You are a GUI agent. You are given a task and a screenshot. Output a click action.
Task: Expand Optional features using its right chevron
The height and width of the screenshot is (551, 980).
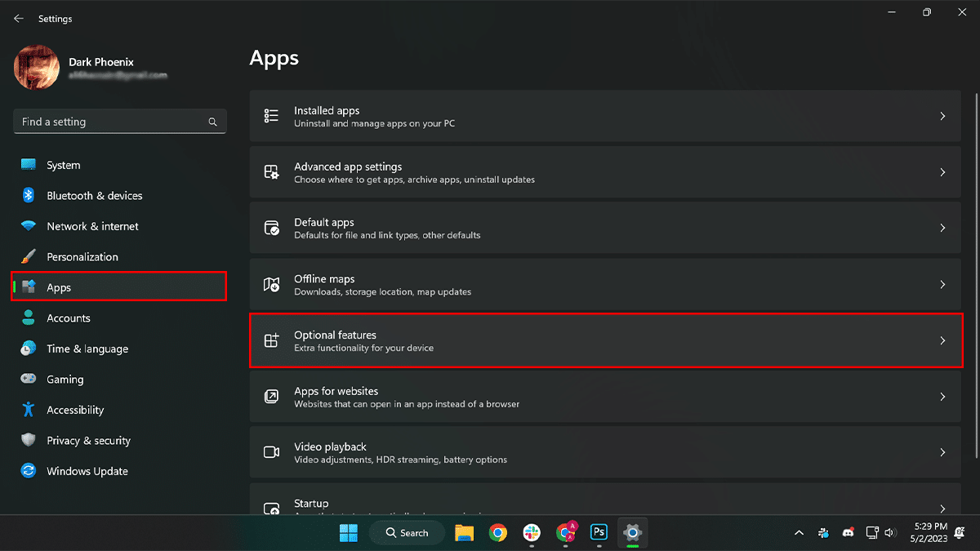coord(942,341)
